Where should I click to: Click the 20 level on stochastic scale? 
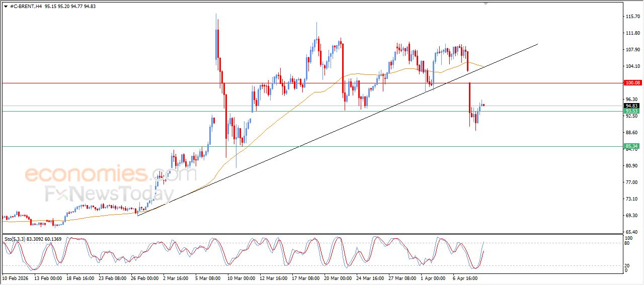626,265
